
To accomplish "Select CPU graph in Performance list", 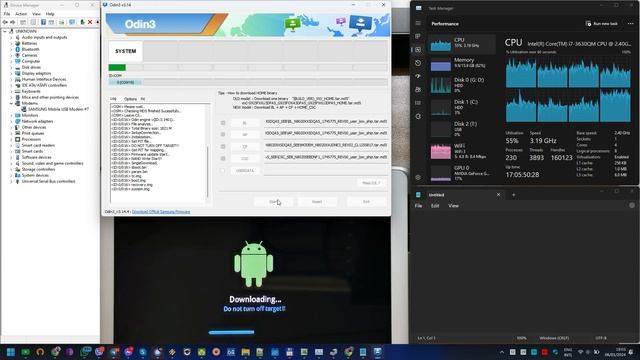I will click(462, 44).
